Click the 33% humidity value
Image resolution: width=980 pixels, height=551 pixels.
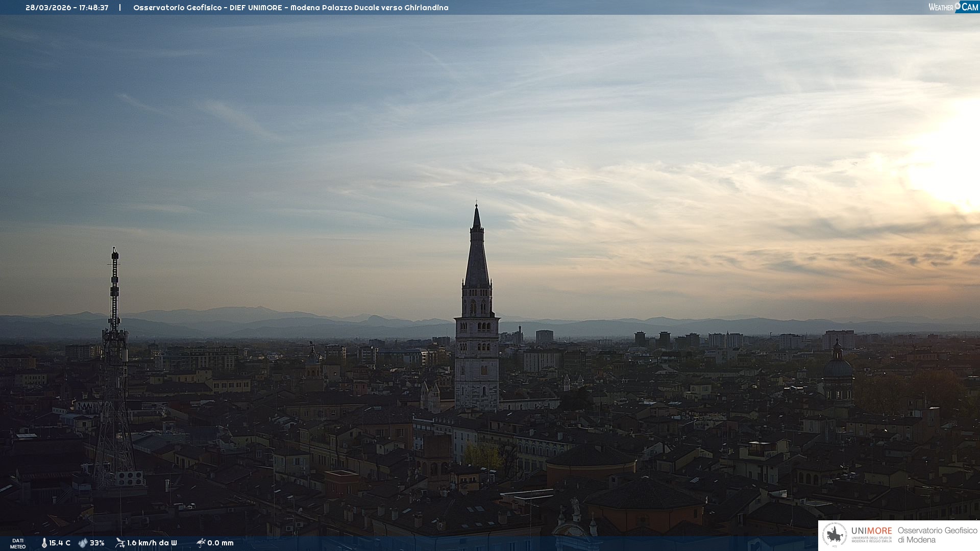tap(97, 543)
